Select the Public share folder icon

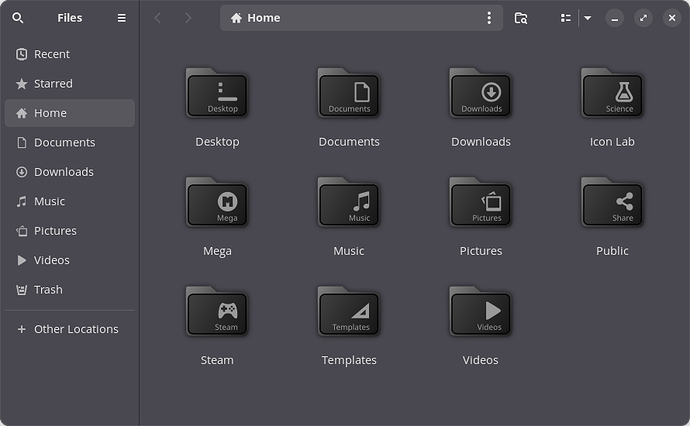pyautogui.click(x=612, y=202)
